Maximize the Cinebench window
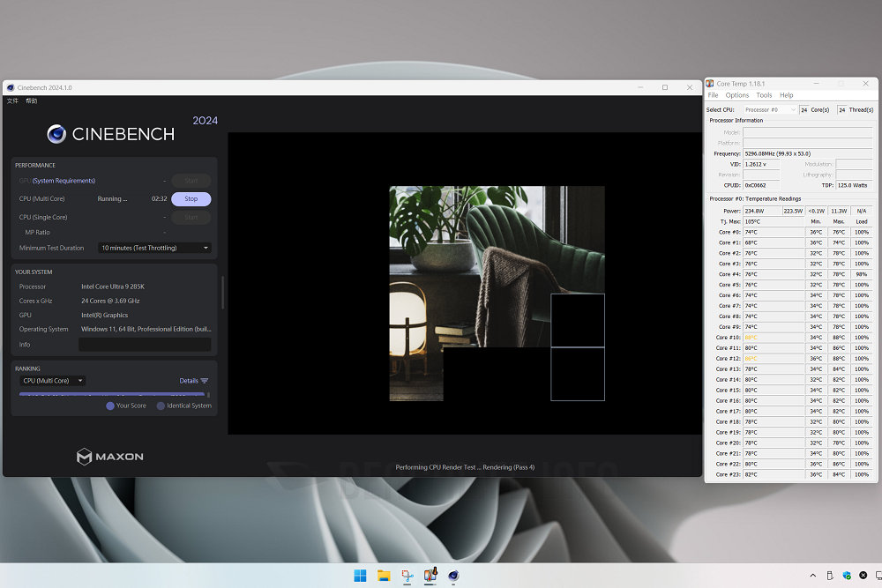 [665, 87]
